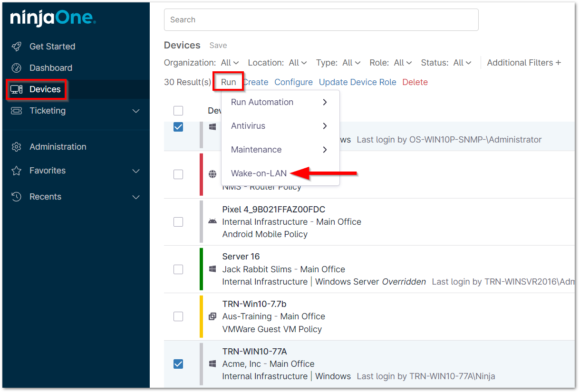Screen dimensions: 579x392
Task: Choose Wake-on-LAN from the Run menu
Action: [259, 173]
